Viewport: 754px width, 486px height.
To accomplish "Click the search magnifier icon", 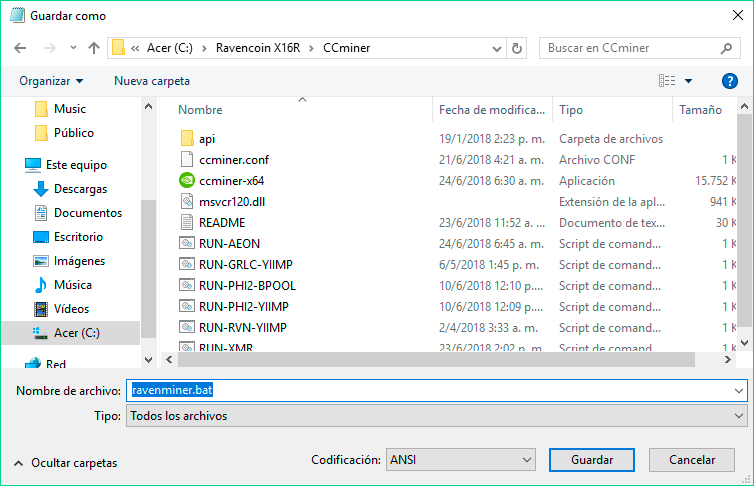I will [727, 48].
